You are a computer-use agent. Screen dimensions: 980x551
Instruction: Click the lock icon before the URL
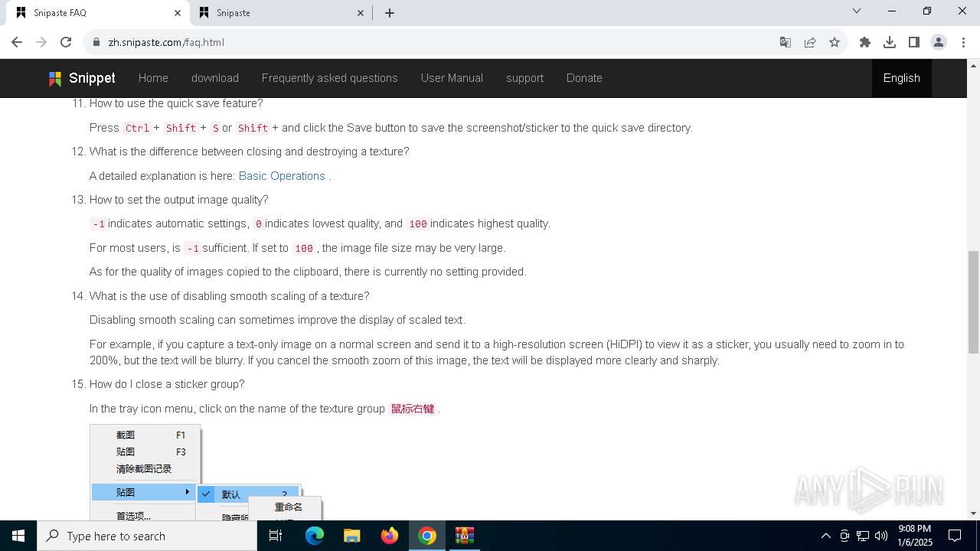click(x=96, y=42)
